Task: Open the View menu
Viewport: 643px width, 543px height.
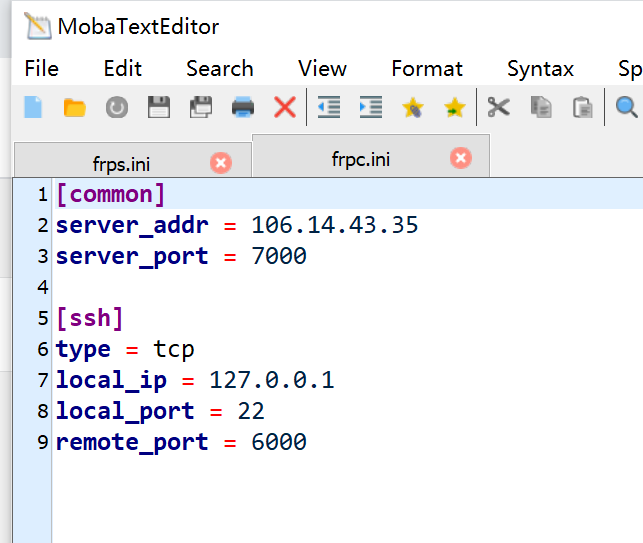Action: click(322, 68)
